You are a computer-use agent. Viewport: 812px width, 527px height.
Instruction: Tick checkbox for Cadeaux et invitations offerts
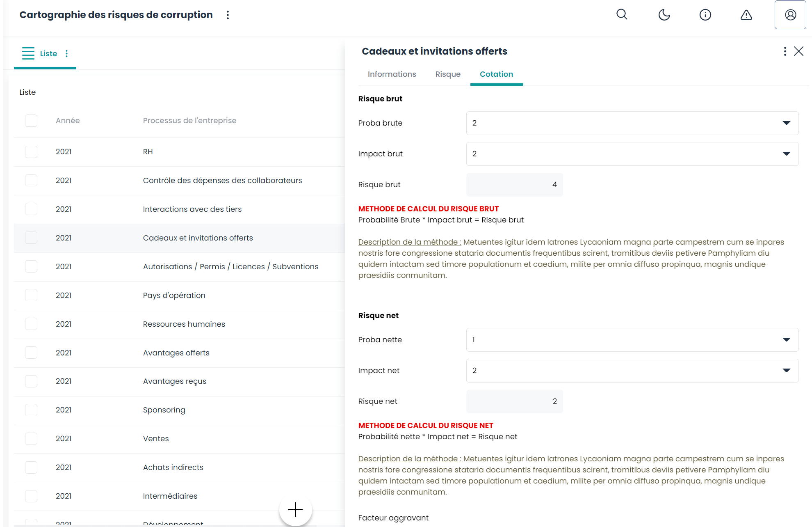pyautogui.click(x=31, y=238)
